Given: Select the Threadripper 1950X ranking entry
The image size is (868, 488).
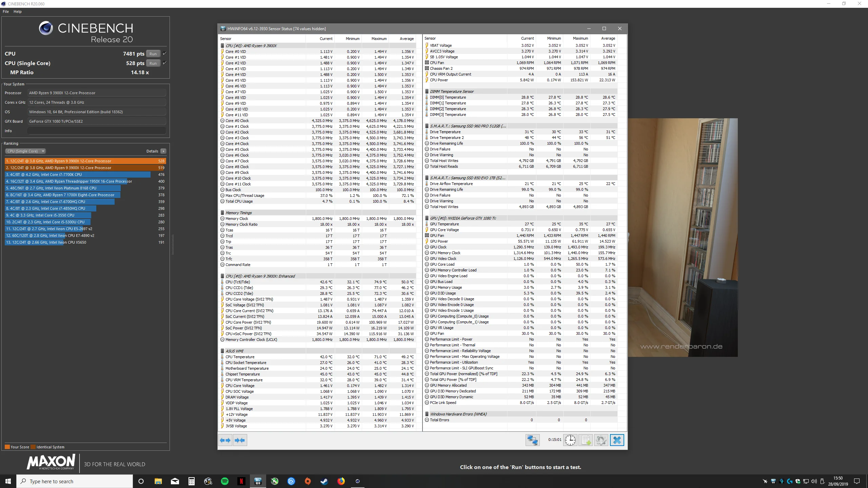Looking at the screenshot, I should tap(85, 181).
